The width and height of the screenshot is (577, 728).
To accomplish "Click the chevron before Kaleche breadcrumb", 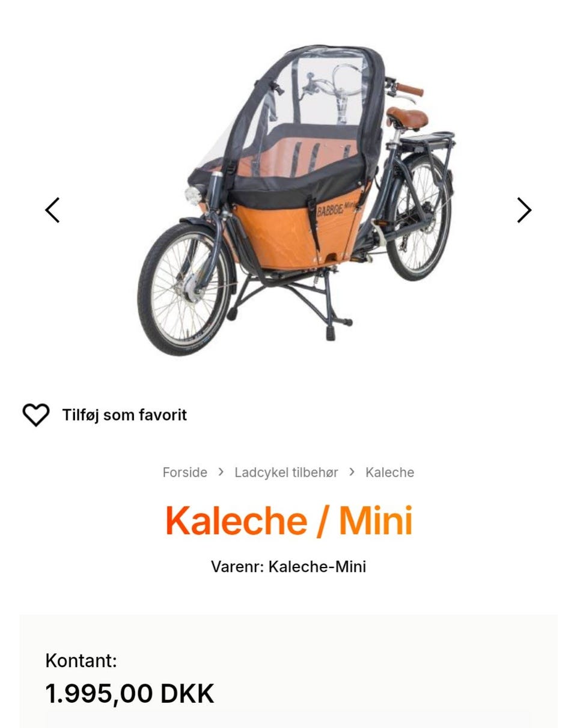I will [352, 472].
